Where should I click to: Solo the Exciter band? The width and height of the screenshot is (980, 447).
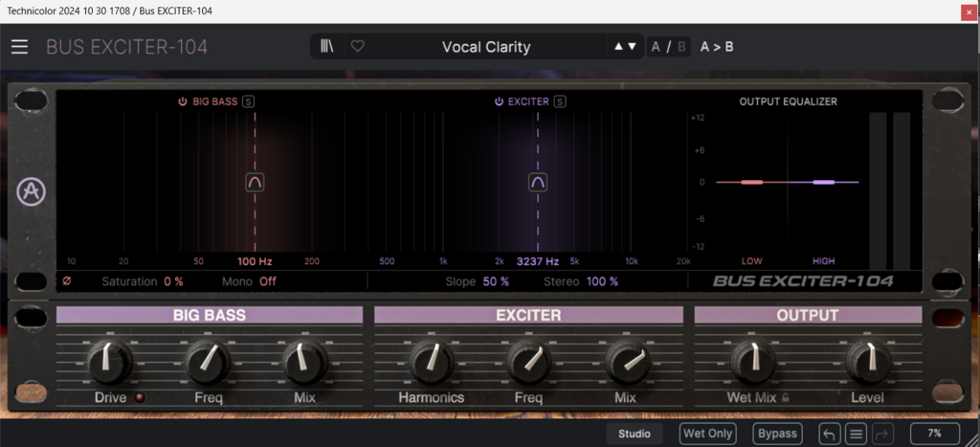pyautogui.click(x=559, y=101)
